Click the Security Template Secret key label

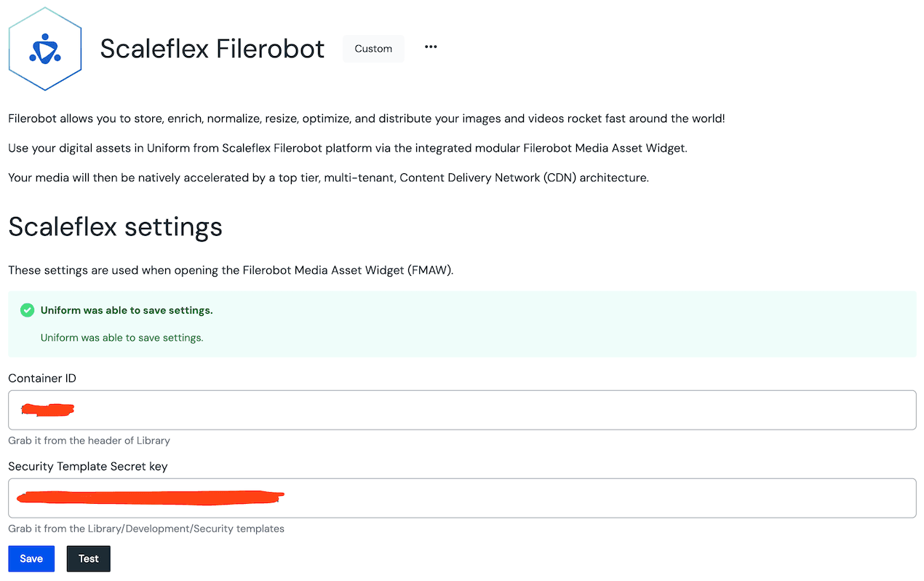pyautogui.click(x=88, y=466)
